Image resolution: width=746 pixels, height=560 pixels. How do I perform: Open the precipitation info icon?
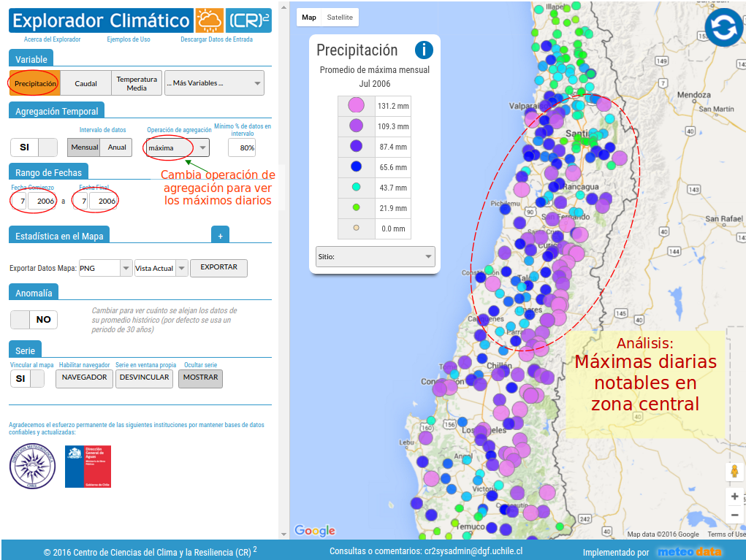click(x=424, y=50)
